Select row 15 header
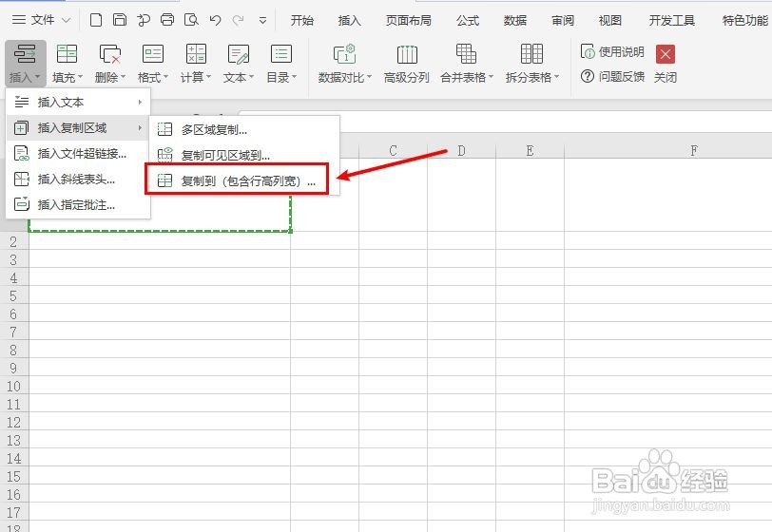The image size is (772, 532). [13, 476]
